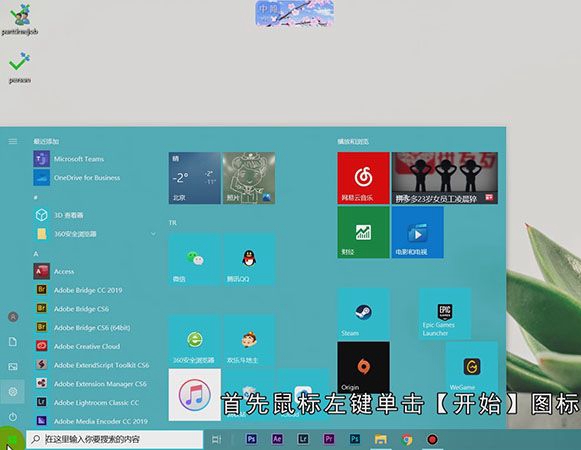
Task: Launch the Origin tile
Action: coord(363,367)
